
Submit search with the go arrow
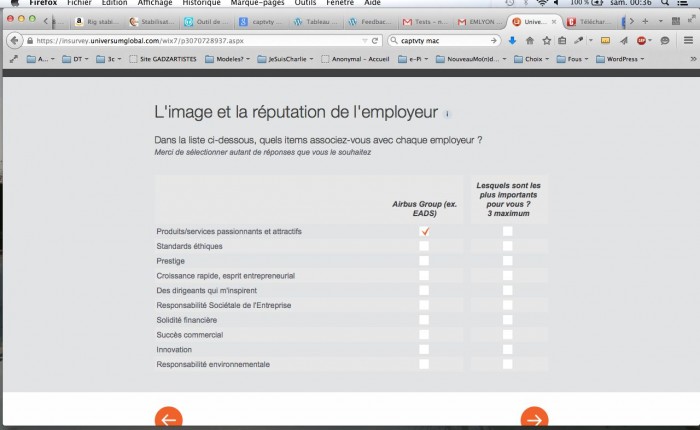pos(493,41)
